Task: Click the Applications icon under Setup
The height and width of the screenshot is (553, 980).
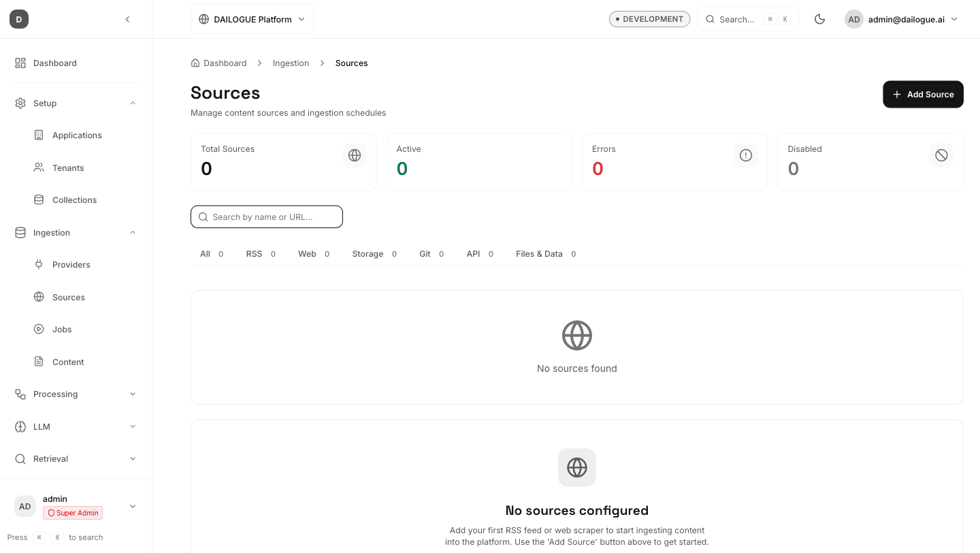Action: [x=39, y=135]
